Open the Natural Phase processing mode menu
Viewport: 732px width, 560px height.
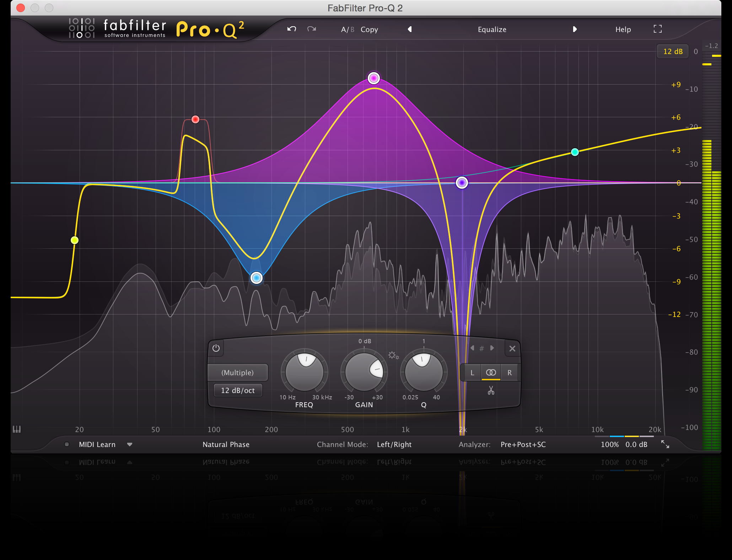tap(226, 445)
